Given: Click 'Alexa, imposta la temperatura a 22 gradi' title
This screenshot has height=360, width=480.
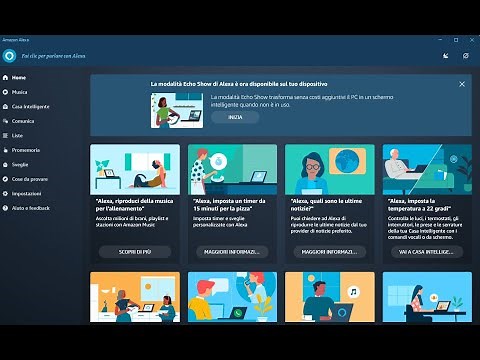Looking at the screenshot, I should (419, 205).
